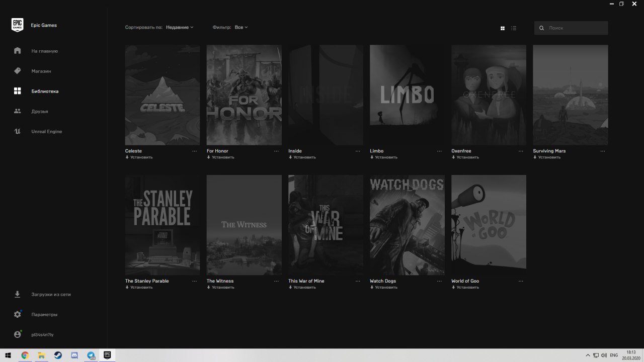Open the downloads arrow icon in sidebar
The height and width of the screenshot is (362, 644).
coord(18,294)
